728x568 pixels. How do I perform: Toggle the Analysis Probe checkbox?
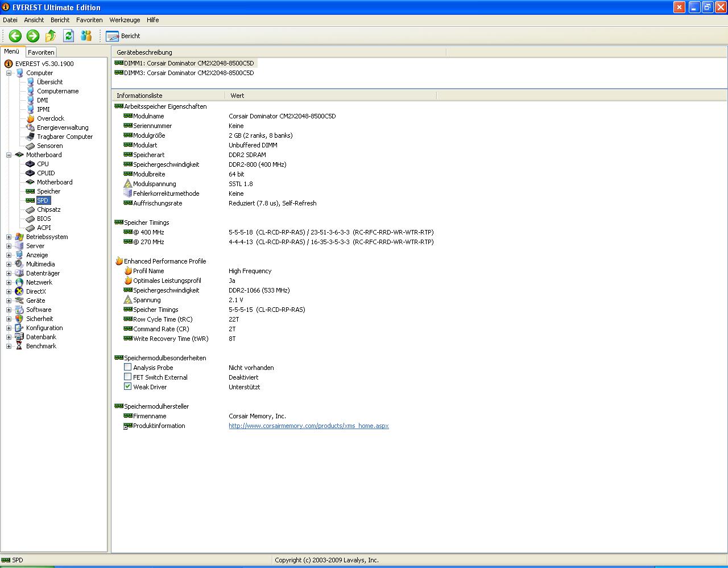128,368
